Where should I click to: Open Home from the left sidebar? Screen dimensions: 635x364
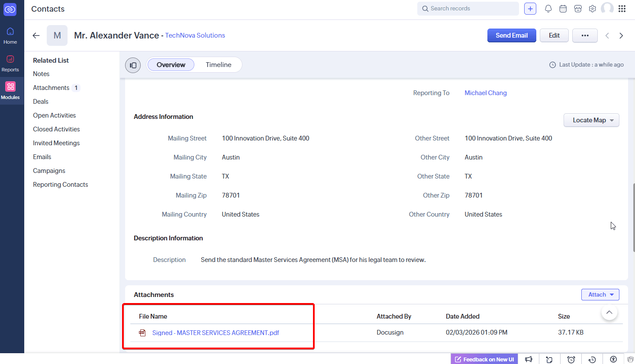(10, 35)
